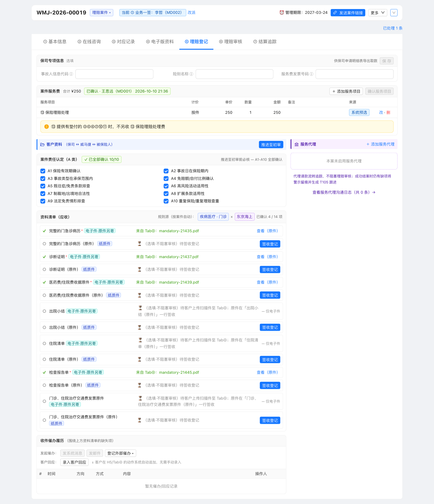Toggle A9 法定免责情形排查 checkbox
434x504 pixels.
click(x=43, y=201)
